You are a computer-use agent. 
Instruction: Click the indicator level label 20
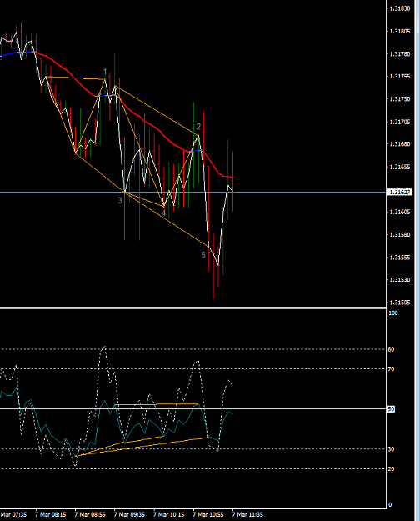coord(391,469)
